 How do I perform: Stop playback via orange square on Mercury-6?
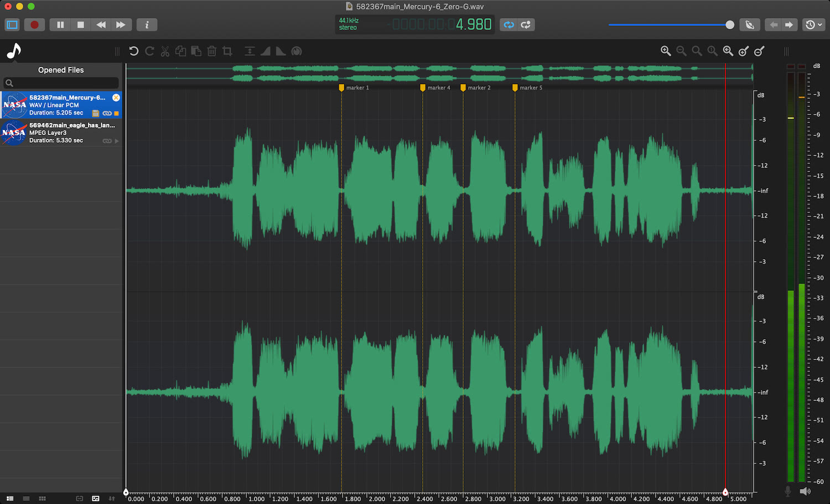click(116, 113)
